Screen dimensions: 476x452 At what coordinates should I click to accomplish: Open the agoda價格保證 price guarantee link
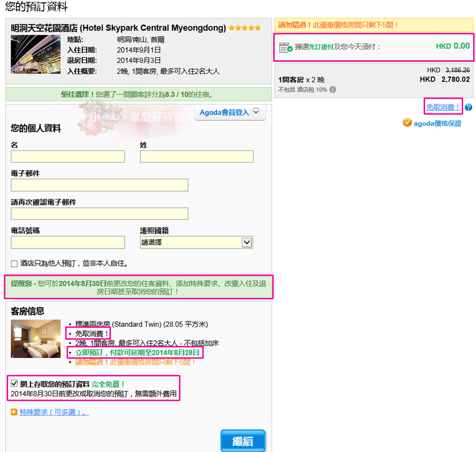tap(437, 123)
